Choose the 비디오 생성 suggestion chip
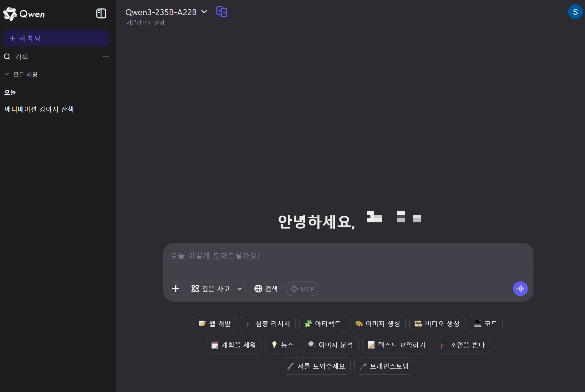 [x=437, y=324]
